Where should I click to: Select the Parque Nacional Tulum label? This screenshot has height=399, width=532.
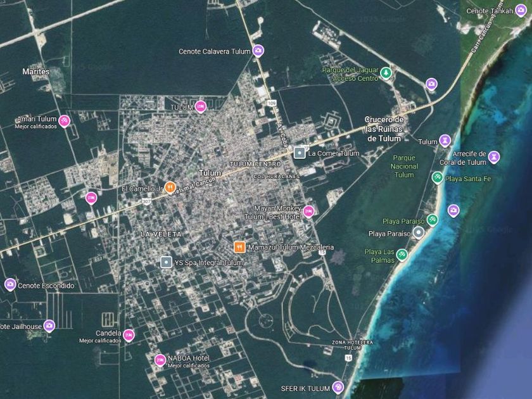[x=404, y=166]
